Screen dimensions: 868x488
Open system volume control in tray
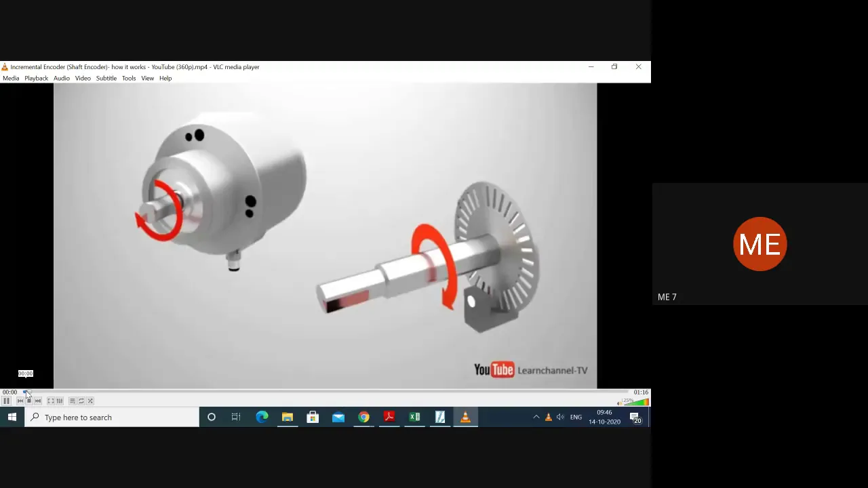pos(560,418)
